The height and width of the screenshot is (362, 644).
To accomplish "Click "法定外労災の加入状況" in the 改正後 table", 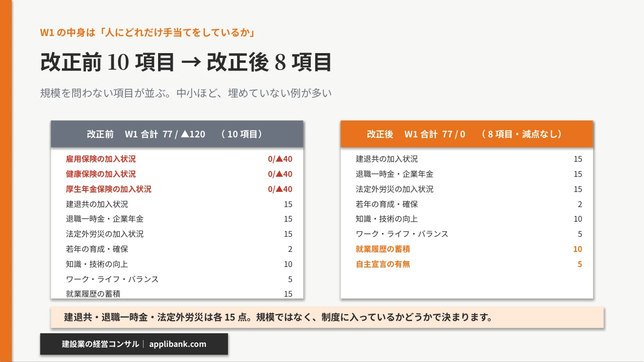I will (395, 189).
